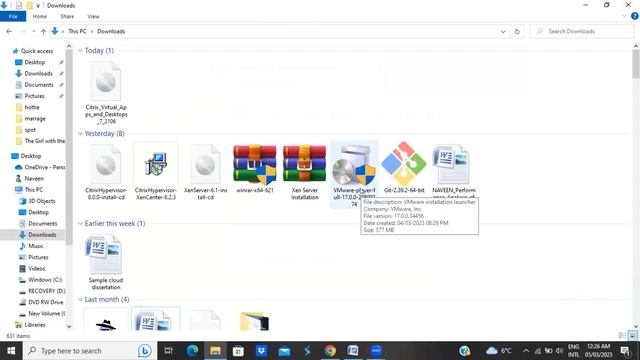The height and width of the screenshot is (360, 640).
Task: Switch ENG INTL input language indicator
Action: (x=573, y=351)
